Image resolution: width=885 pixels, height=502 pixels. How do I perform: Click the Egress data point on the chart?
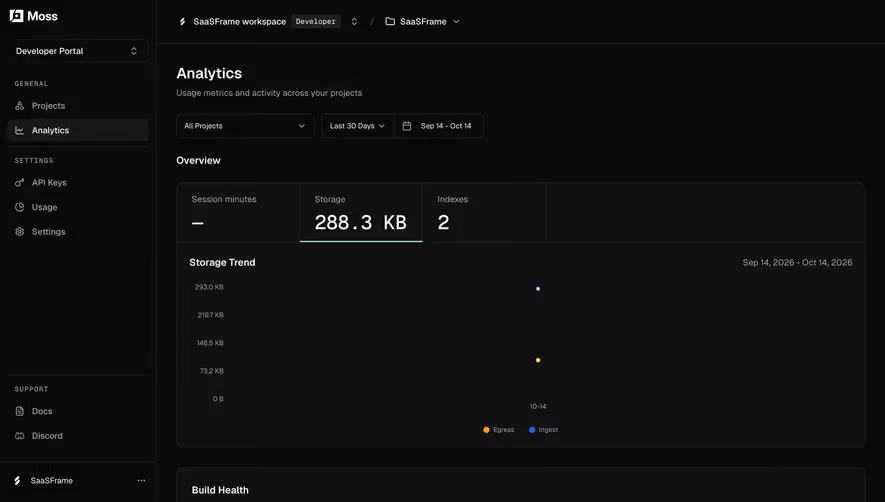click(538, 360)
